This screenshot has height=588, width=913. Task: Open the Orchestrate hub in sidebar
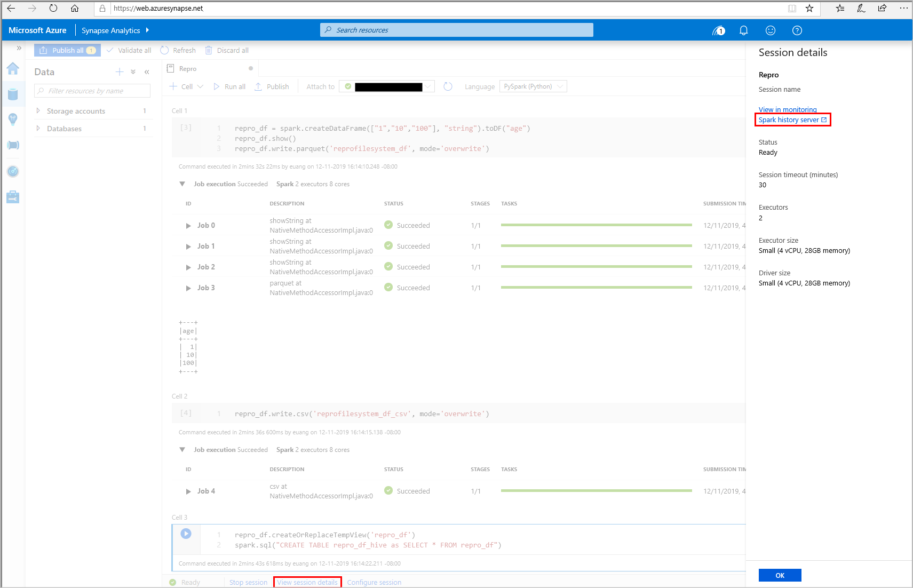click(x=13, y=145)
